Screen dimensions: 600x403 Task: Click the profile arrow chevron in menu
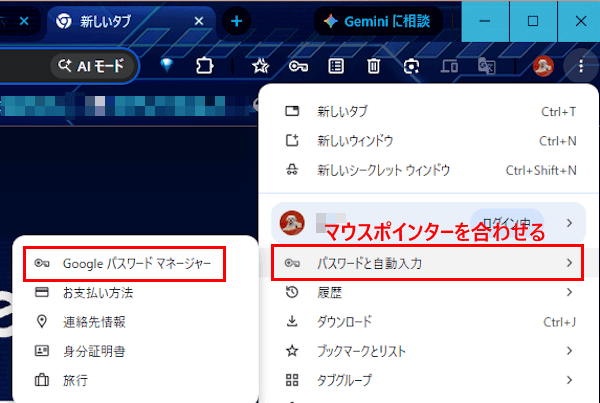[569, 223]
